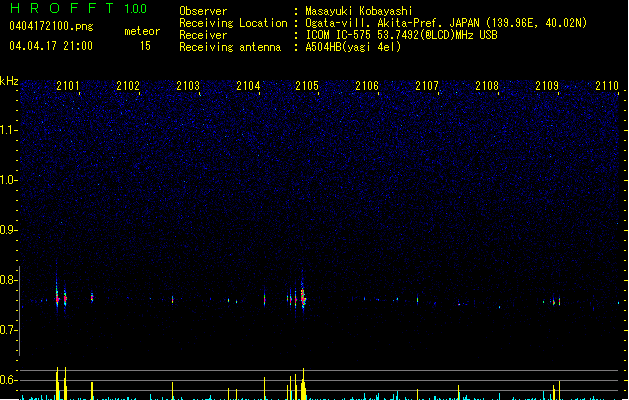Click the 2106 time axis marker

[367, 86]
